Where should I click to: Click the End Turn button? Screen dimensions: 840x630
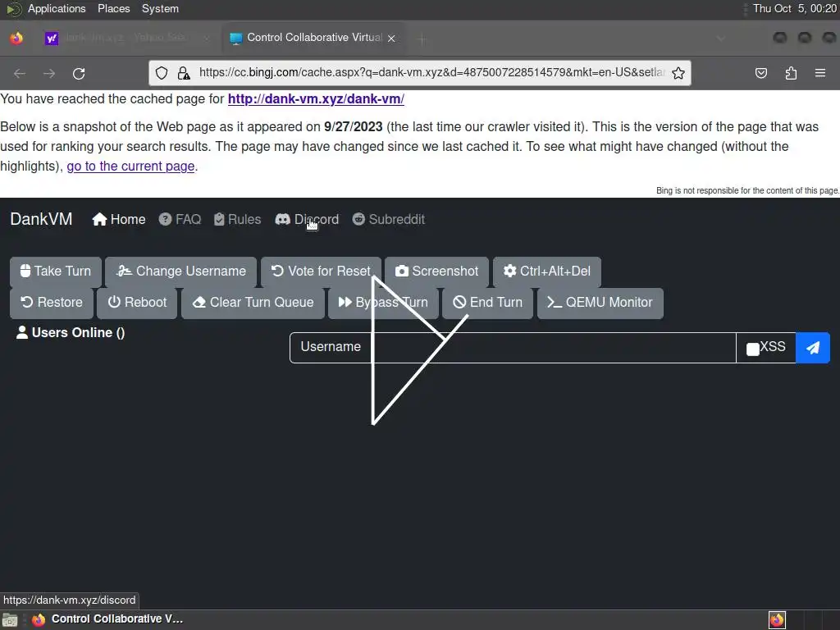(487, 302)
